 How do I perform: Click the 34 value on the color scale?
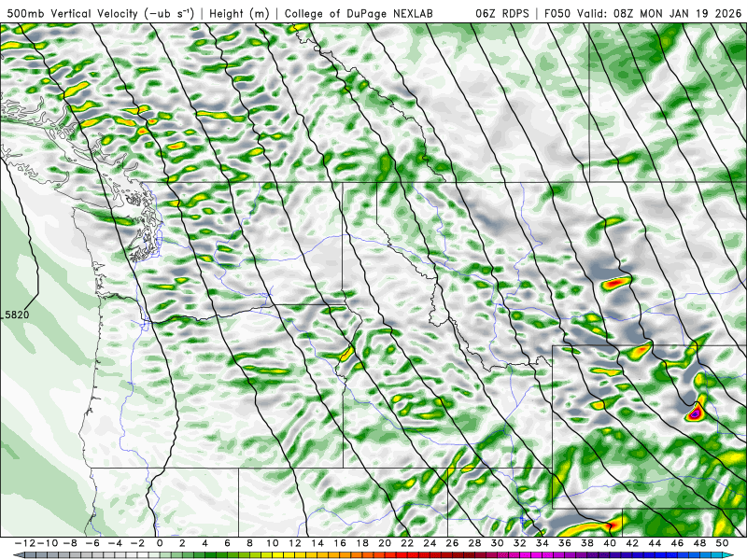coord(543,543)
